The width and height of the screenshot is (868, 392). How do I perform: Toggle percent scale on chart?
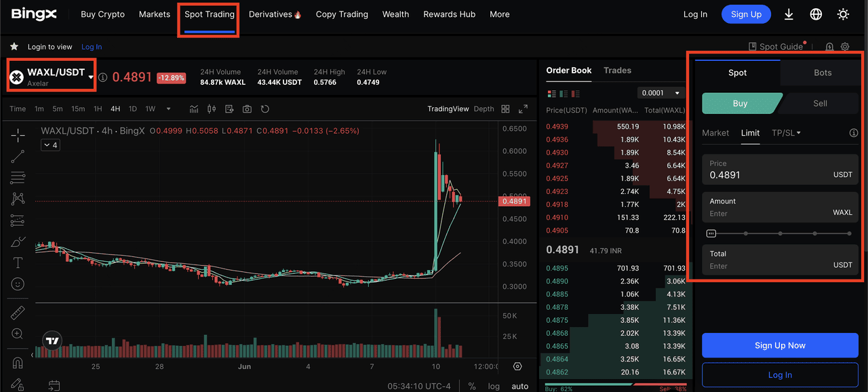point(472,386)
